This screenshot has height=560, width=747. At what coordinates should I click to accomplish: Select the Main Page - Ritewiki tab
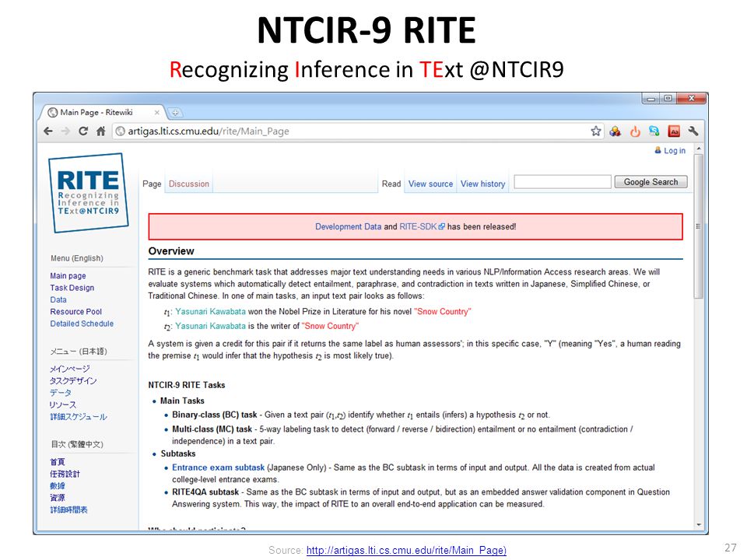click(101, 112)
